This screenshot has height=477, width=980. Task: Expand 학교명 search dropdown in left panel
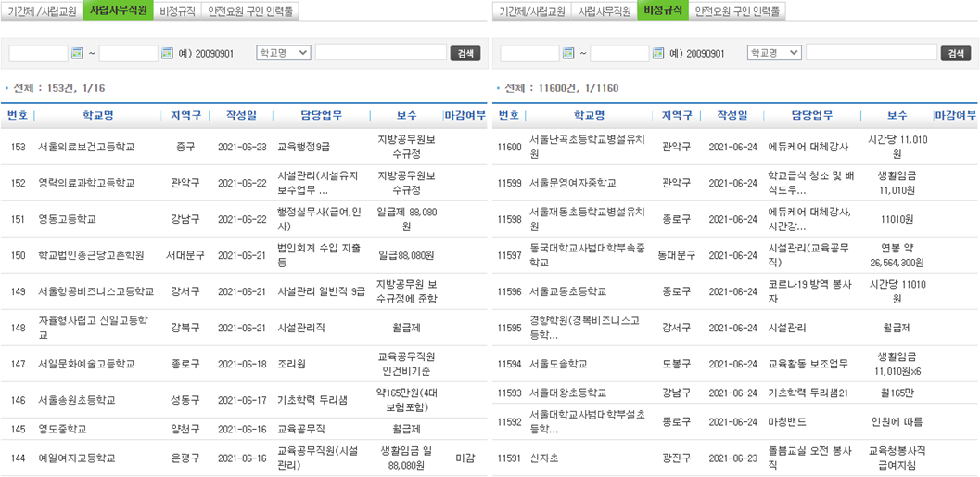pyautogui.click(x=283, y=53)
